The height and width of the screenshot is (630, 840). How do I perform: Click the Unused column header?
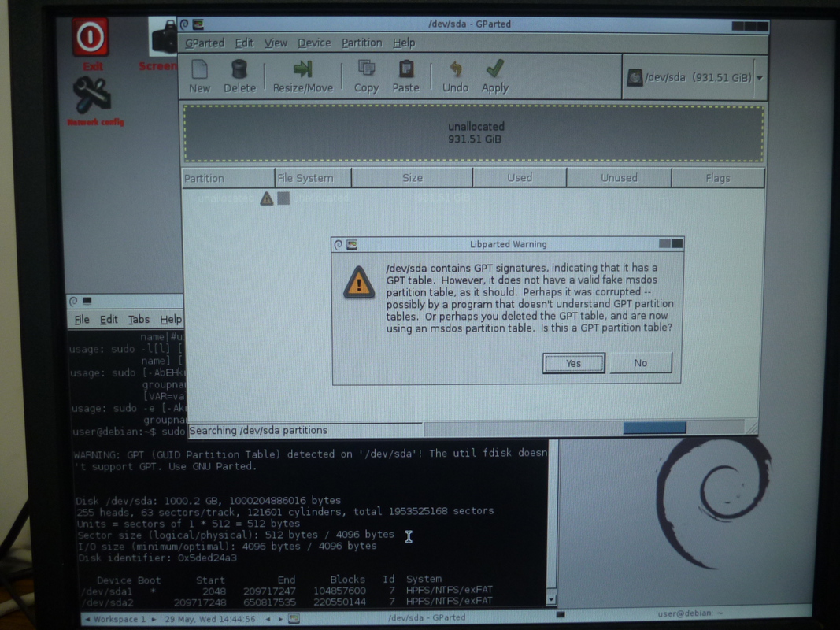[x=619, y=178]
